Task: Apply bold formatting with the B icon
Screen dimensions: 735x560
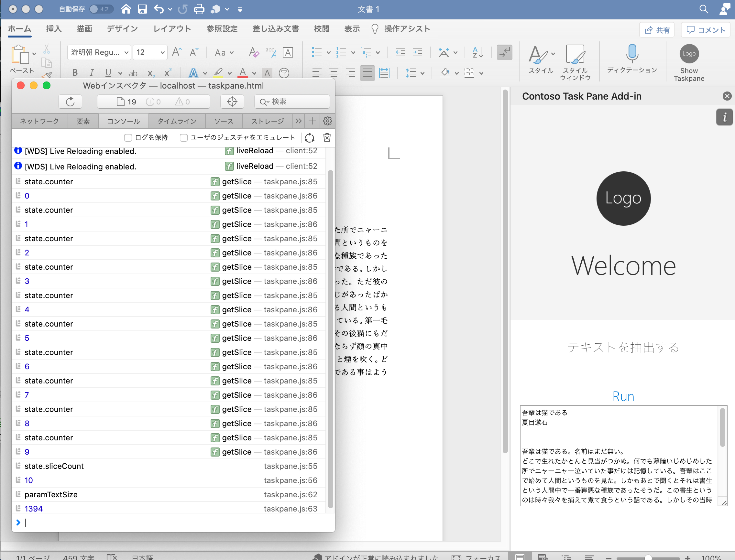Action: pyautogui.click(x=75, y=73)
